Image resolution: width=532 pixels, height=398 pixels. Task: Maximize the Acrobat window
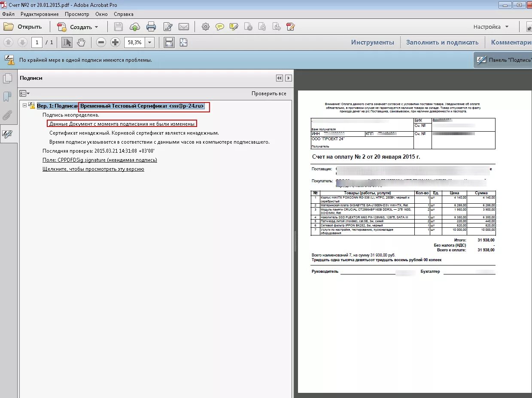[519, 5]
